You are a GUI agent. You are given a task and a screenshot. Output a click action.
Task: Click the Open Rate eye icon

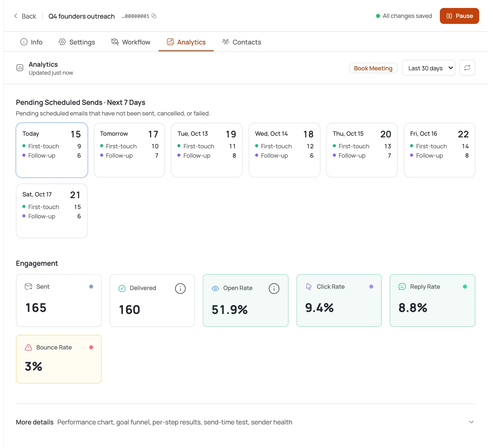coord(215,288)
